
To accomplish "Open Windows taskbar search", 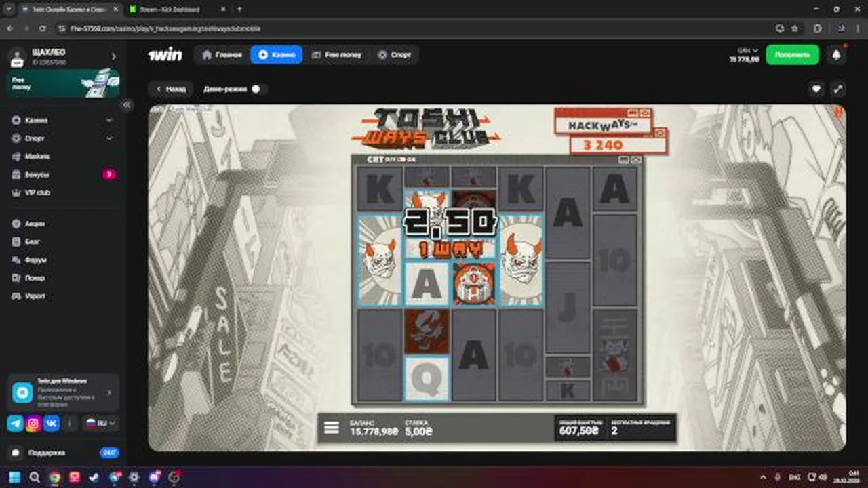I will (x=35, y=477).
